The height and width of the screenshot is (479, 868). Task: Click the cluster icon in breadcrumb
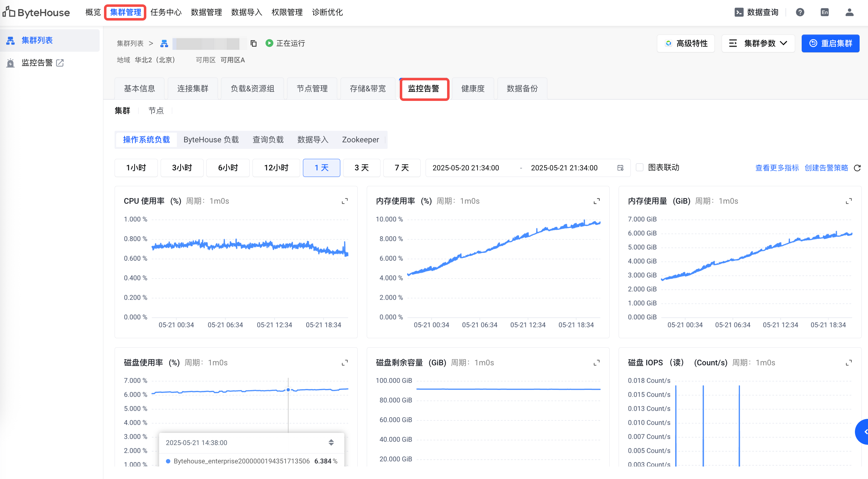coord(164,43)
